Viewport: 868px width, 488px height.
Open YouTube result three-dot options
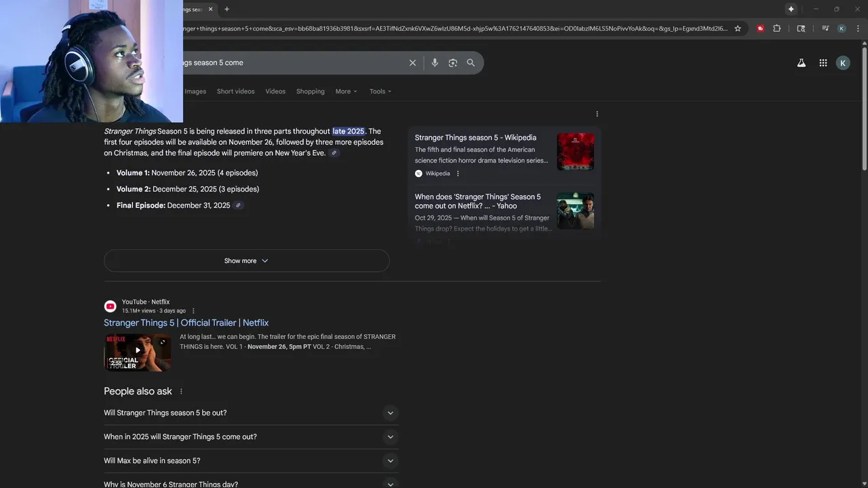(x=193, y=311)
